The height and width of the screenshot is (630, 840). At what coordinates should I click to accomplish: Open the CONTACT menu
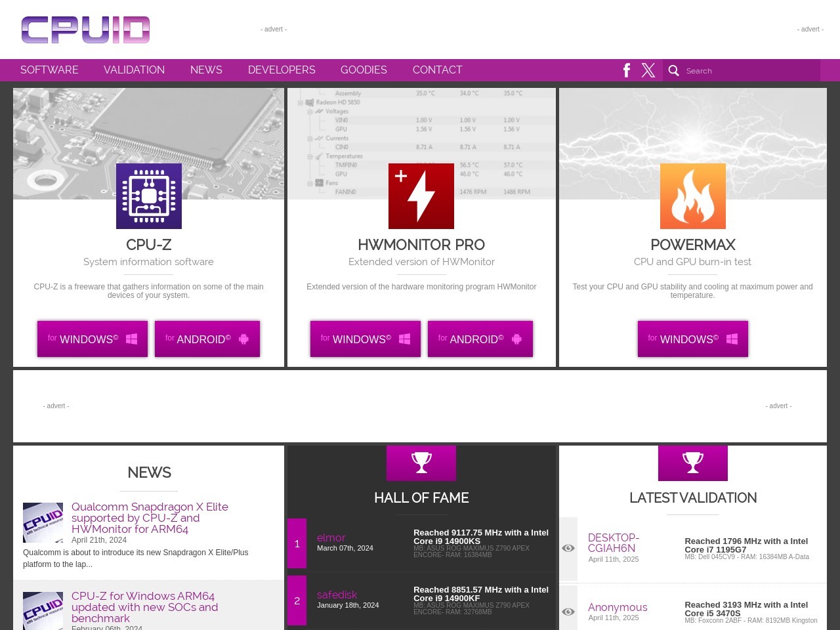[x=437, y=70]
